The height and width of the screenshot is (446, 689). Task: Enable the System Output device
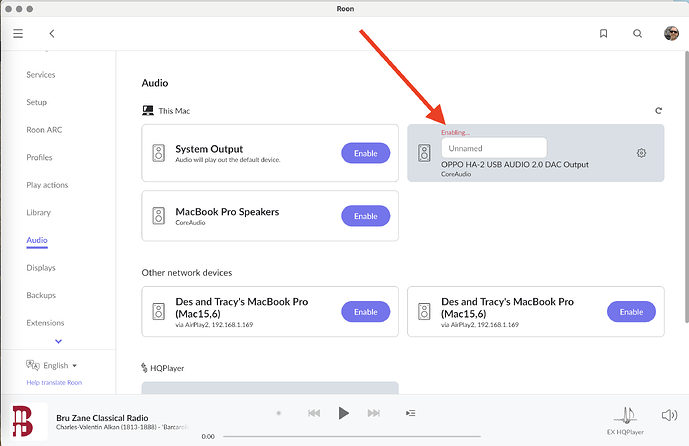coord(366,153)
